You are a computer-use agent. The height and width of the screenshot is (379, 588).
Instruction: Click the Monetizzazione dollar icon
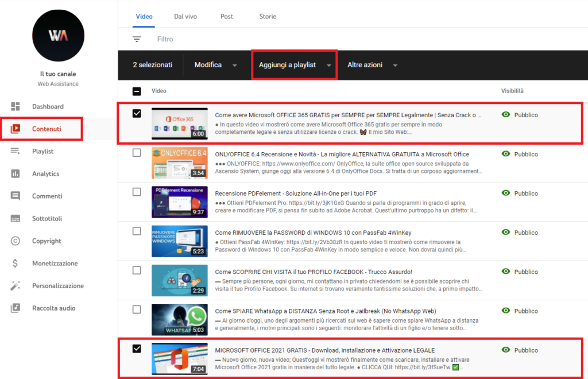click(x=15, y=263)
